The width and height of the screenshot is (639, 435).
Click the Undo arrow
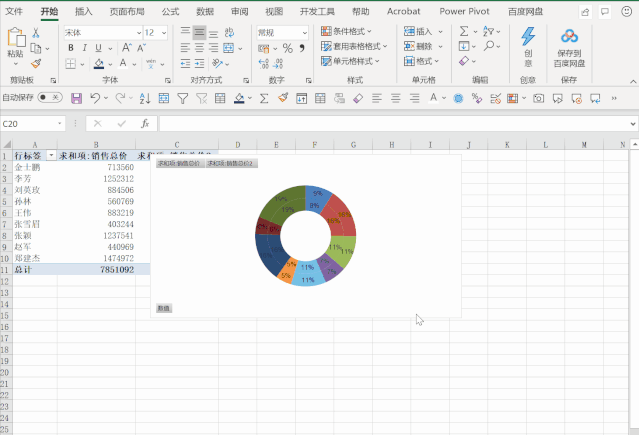[x=95, y=98]
